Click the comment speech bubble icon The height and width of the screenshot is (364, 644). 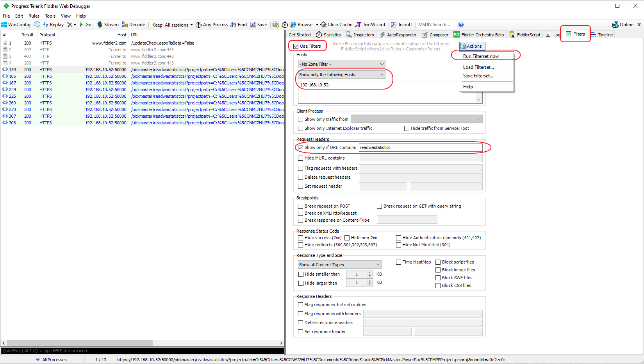pyautogui.click(x=37, y=25)
